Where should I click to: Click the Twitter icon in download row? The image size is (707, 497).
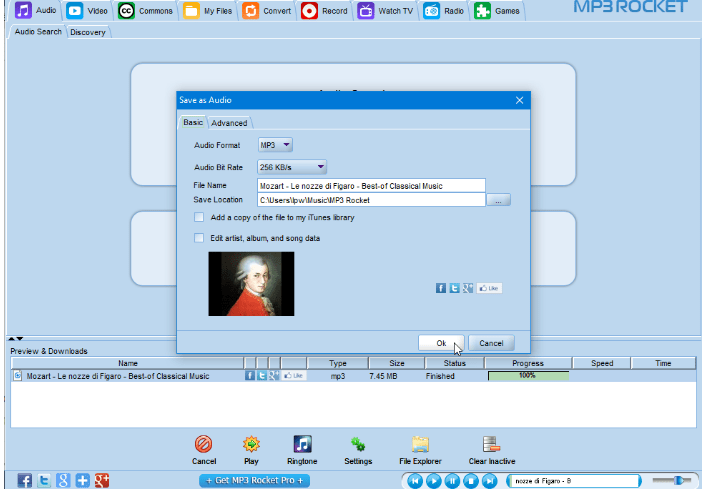point(262,376)
